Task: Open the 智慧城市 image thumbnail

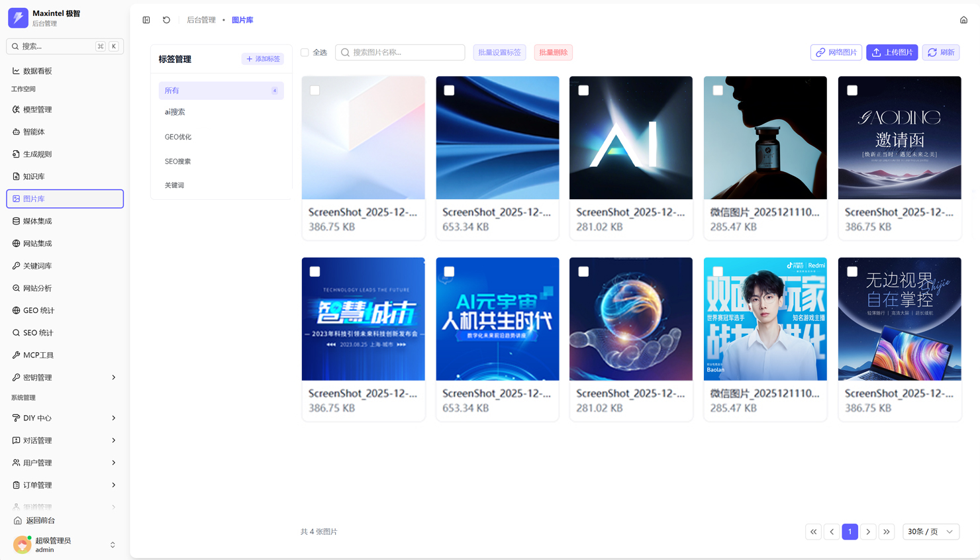Action: (363, 319)
